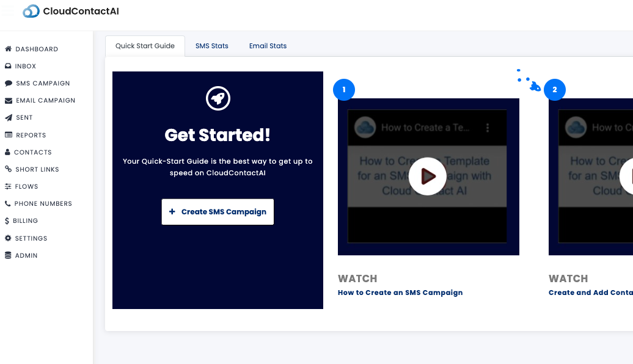Open How to Create an SMS Campaign link
Image resolution: width=633 pixels, height=364 pixels.
(x=400, y=293)
